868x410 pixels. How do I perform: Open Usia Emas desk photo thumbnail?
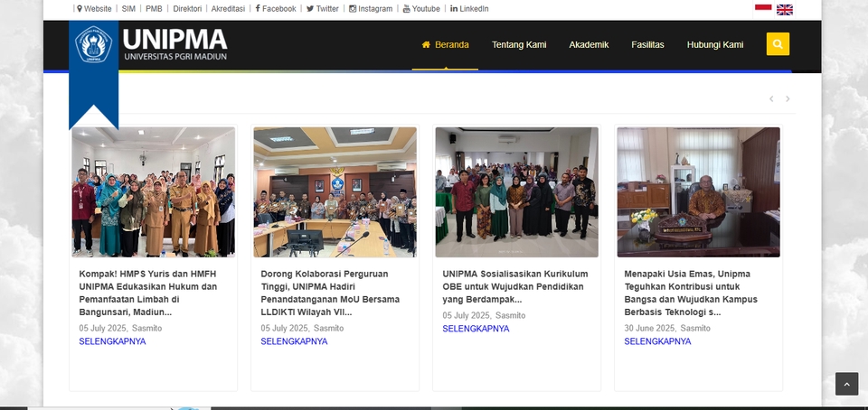tap(699, 192)
